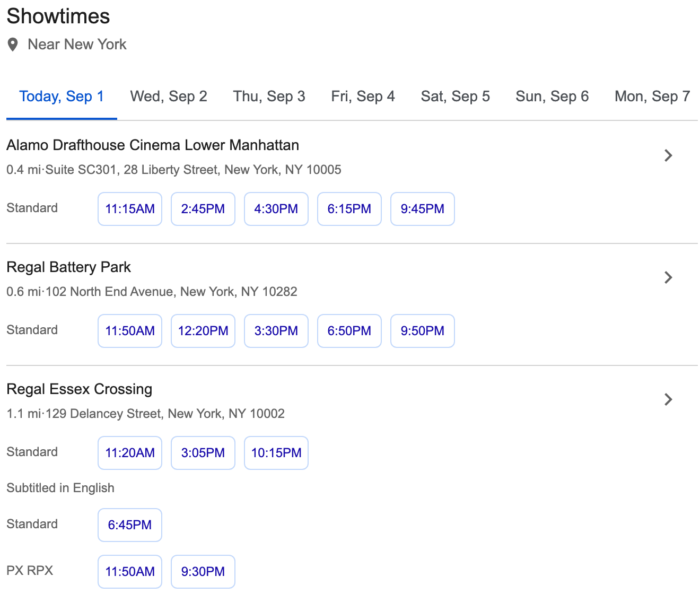Click the Subtitled in English label

[60, 488]
